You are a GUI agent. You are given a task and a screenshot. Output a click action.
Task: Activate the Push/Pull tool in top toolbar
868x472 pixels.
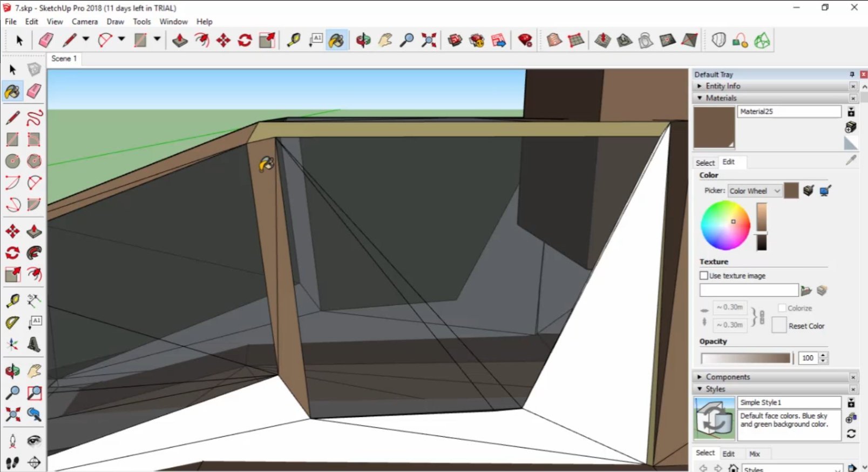180,41
